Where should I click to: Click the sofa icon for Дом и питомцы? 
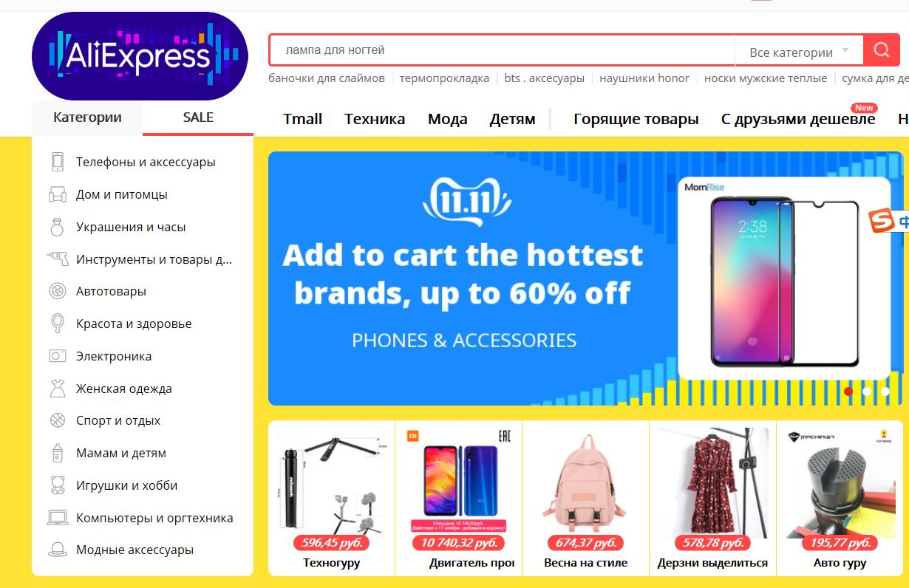coord(58,194)
